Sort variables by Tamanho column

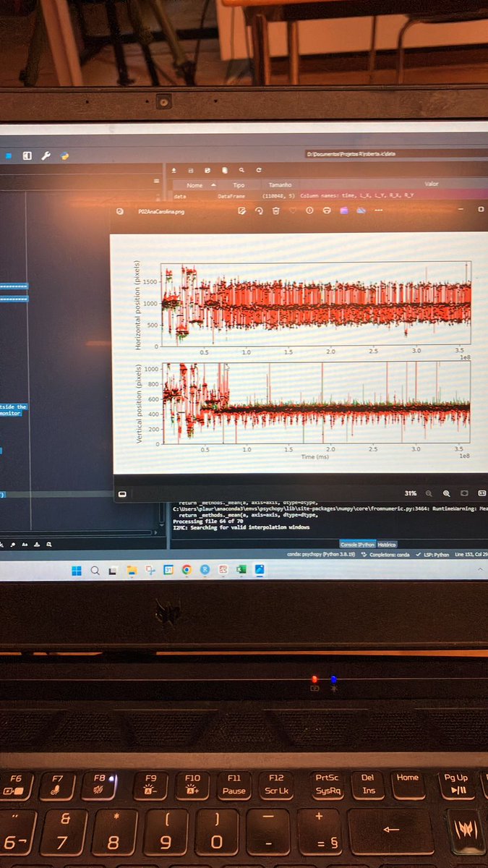[280, 185]
